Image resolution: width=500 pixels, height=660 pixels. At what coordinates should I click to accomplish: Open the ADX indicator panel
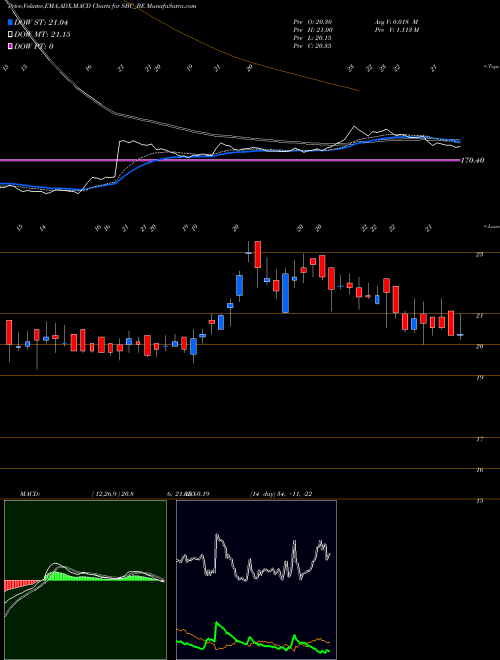[256, 580]
